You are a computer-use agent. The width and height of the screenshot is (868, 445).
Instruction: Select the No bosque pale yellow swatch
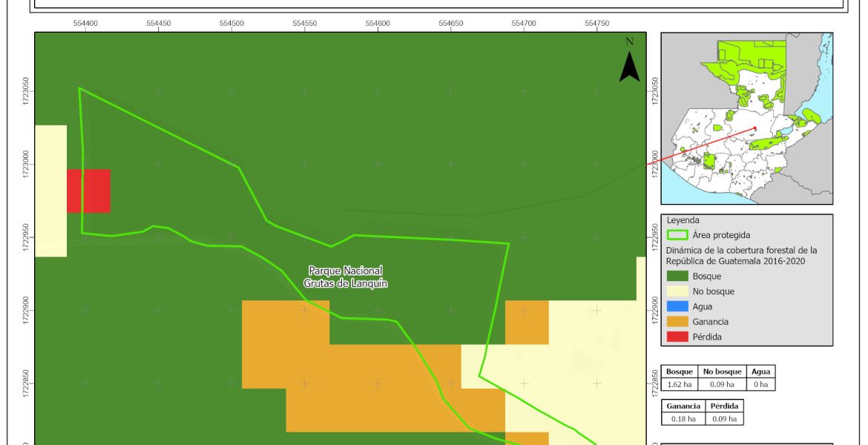(677, 291)
